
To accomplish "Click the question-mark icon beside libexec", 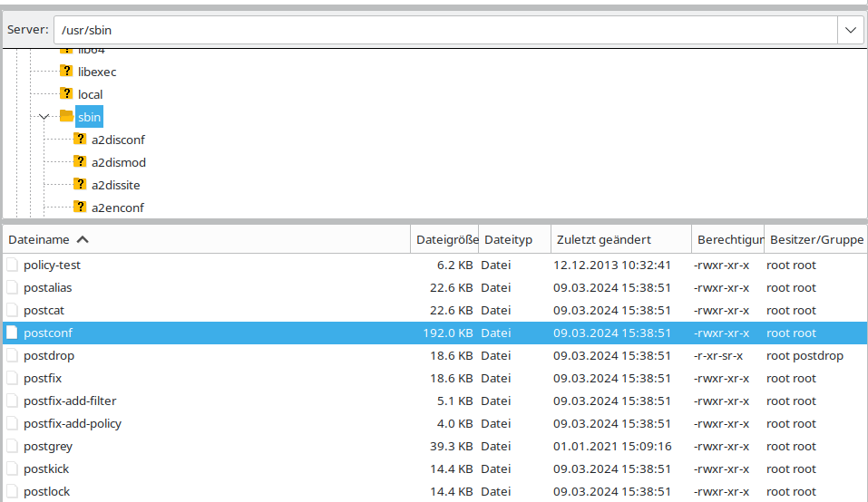I will [66, 72].
